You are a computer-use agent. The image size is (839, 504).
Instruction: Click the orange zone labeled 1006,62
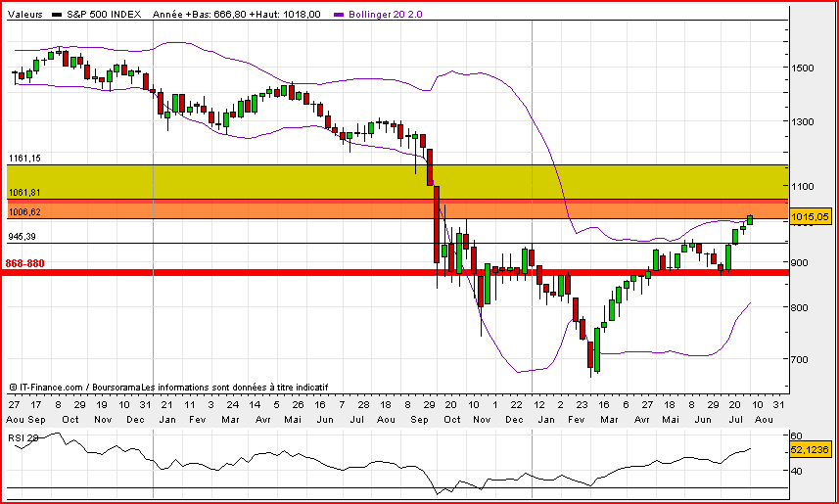(x=397, y=210)
